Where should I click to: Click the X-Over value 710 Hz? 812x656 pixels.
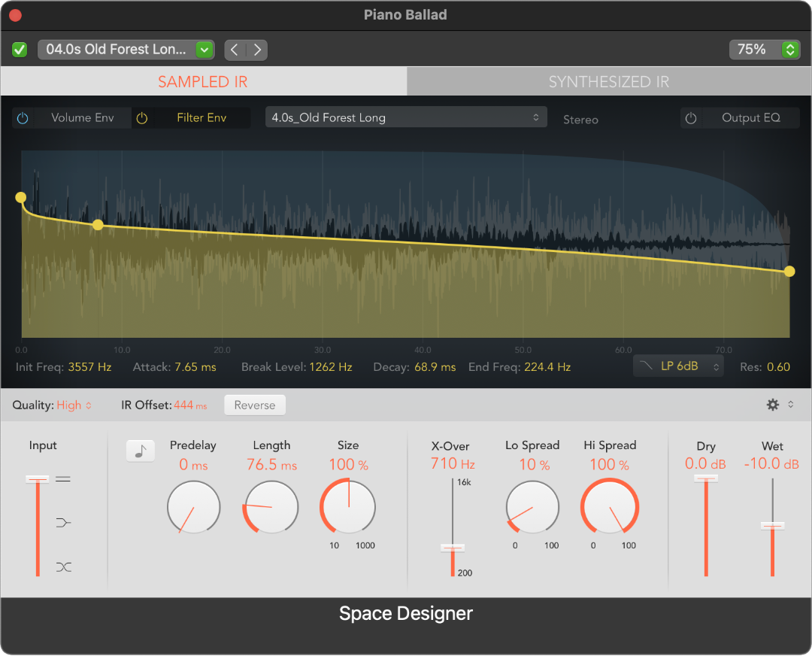[453, 463]
